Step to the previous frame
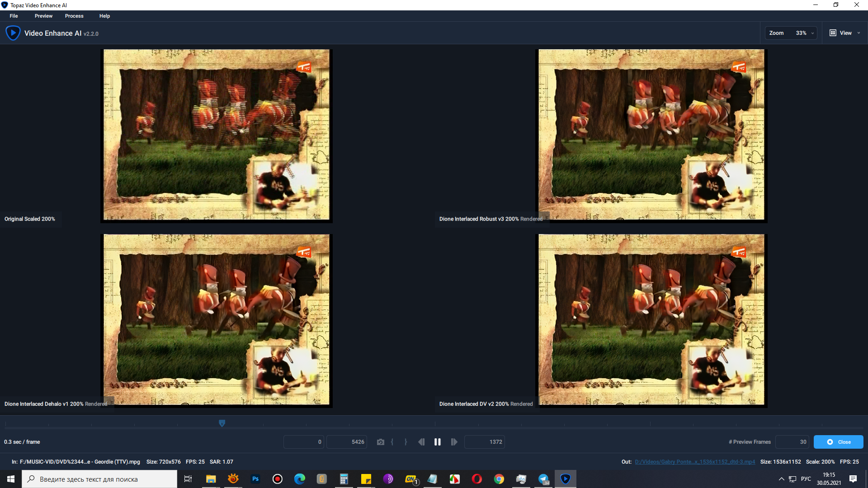Viewport: 868px width, 488px height. (x=421, y=442)
